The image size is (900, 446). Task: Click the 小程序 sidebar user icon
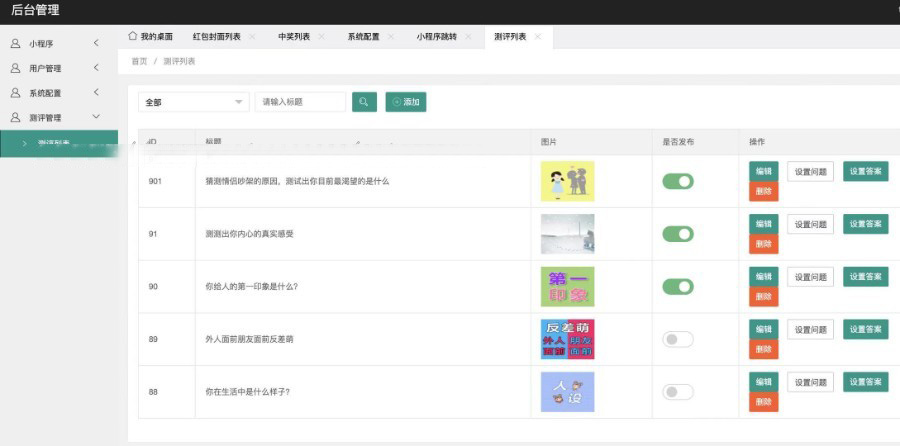tap(15, 44)
